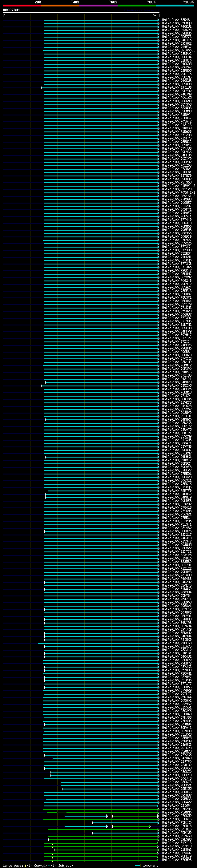Select hit UniRef100_A7QC59
This screenshot has height=868, width=197.
177,816
